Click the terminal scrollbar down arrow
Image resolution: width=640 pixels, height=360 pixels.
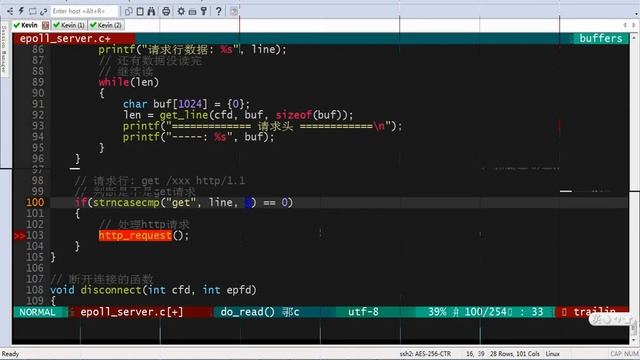(633, 340)
